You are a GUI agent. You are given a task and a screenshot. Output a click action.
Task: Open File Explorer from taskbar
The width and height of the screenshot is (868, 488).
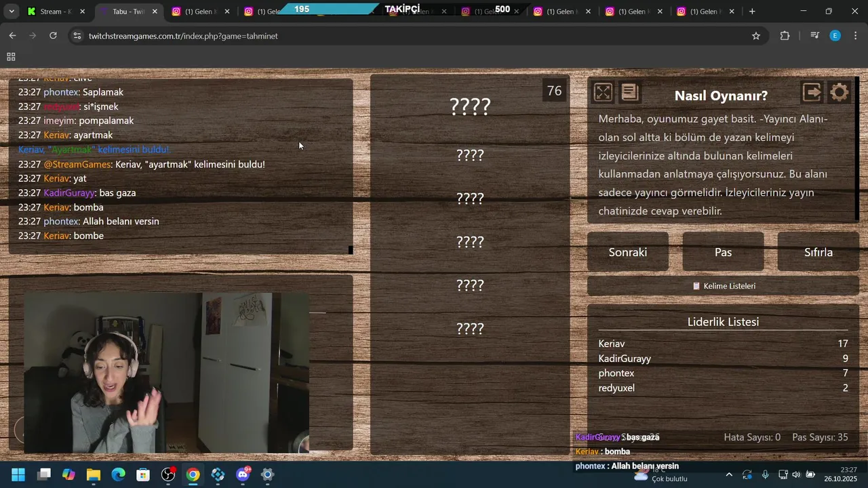point(94,474)
